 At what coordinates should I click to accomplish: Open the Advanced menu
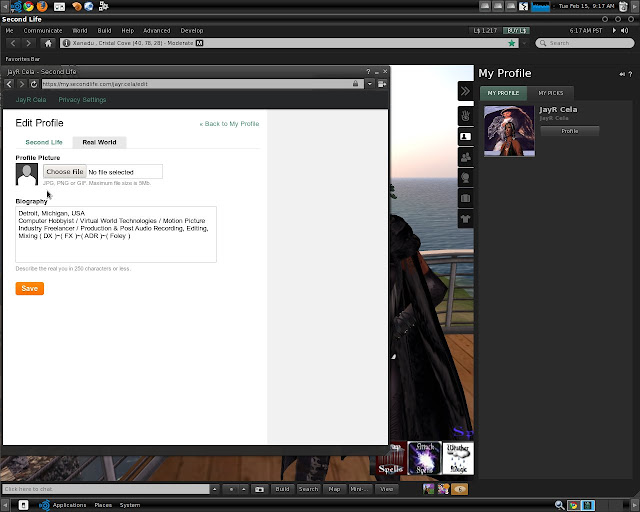pyautogui.click(x=157, y=31)
